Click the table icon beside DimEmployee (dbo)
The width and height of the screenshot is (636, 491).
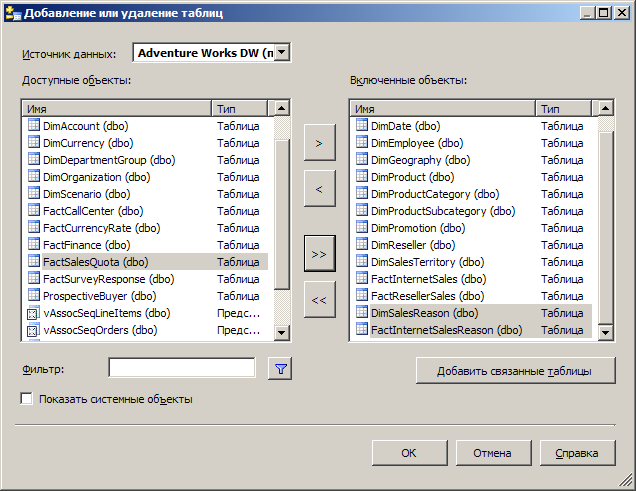(361, 142)
